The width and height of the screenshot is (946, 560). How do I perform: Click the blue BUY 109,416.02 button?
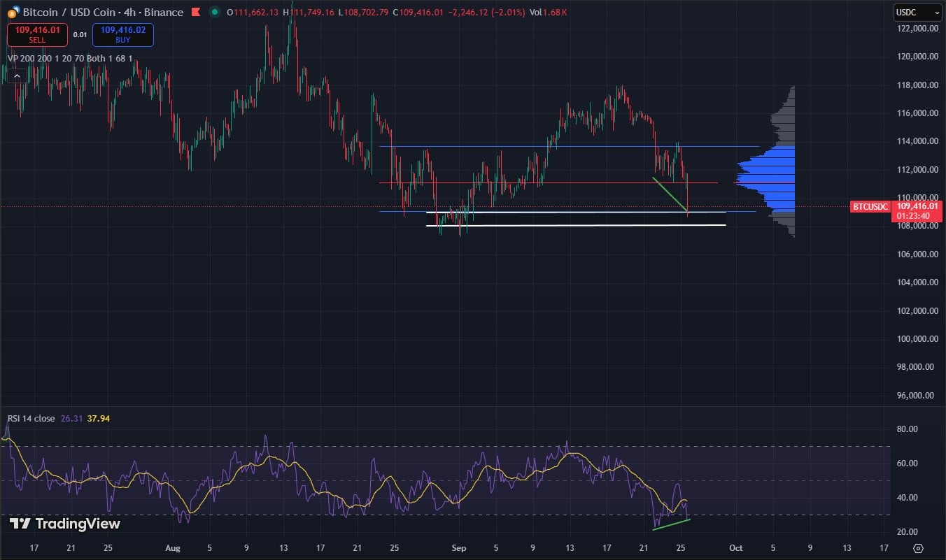[122, 35]
